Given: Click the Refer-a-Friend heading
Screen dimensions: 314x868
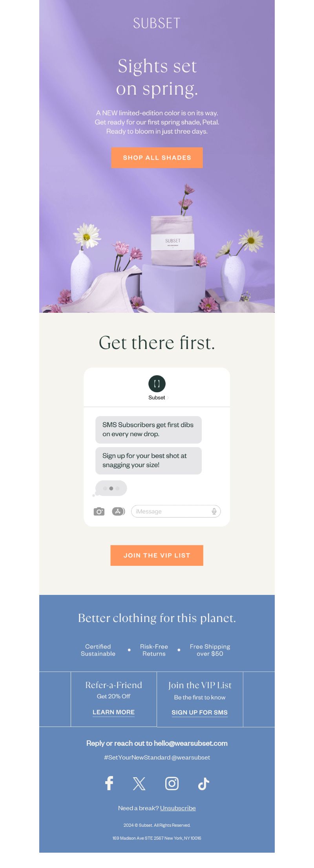Looking at the screenshot, I should pos(114,685).
